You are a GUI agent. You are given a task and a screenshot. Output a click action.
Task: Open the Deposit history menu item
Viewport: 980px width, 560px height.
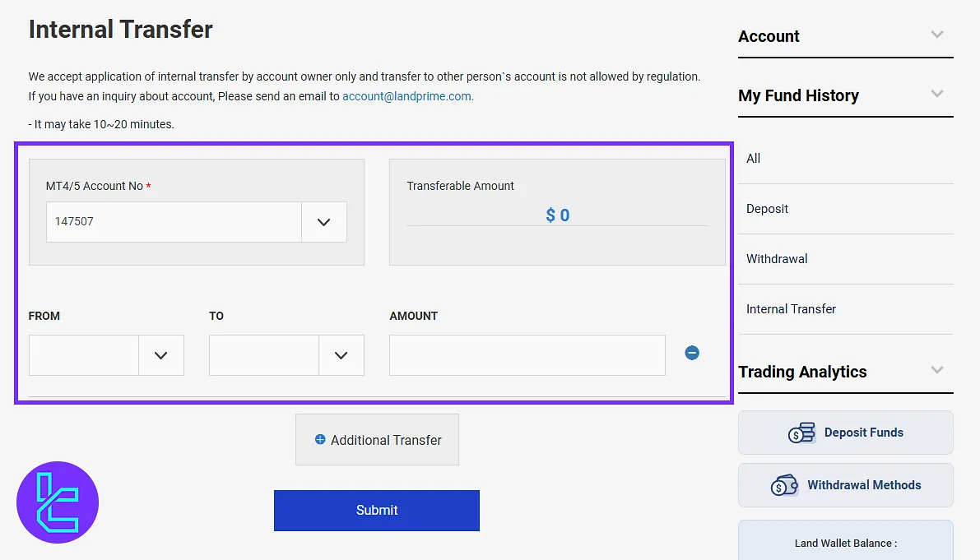(x=768, y=209)
